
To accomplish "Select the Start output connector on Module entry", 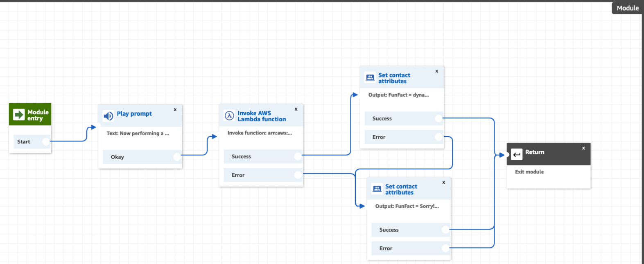I will click(x=46, y=141).
